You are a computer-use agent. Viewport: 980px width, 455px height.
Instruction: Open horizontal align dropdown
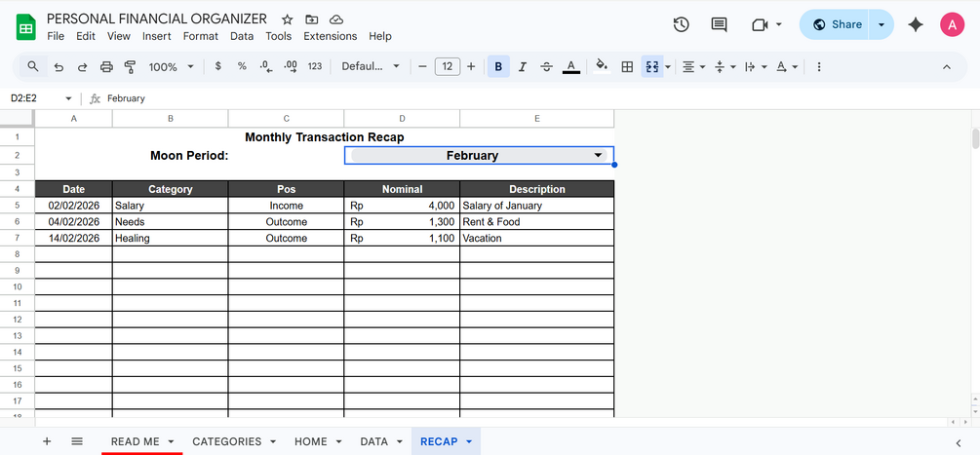pos(693,67)
